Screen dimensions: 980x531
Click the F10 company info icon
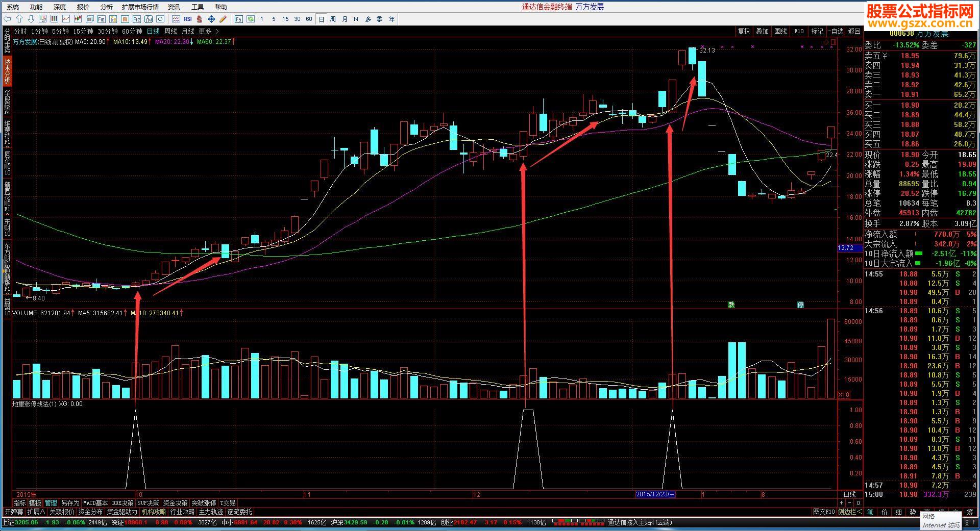tap(102, 19)
